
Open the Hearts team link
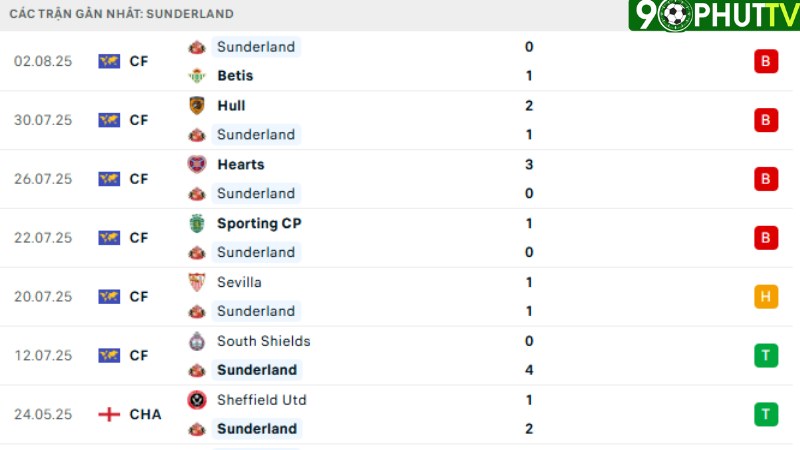pos(241,164)
